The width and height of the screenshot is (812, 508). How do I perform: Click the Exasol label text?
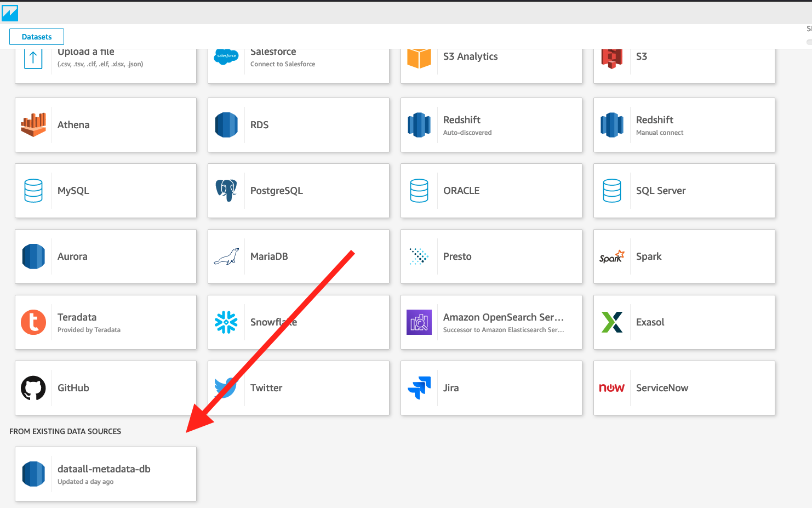[650, 322]
